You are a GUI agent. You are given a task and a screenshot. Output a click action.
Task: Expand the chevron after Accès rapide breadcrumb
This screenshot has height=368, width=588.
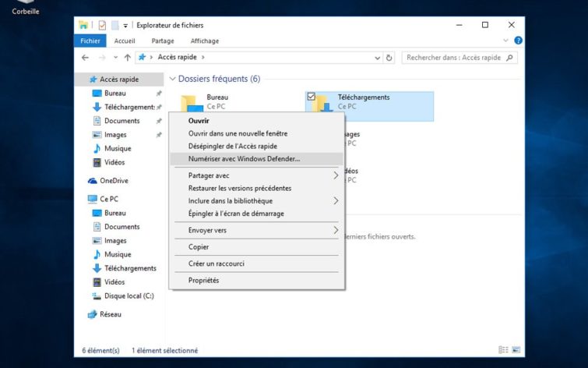(x=202, y=58)
